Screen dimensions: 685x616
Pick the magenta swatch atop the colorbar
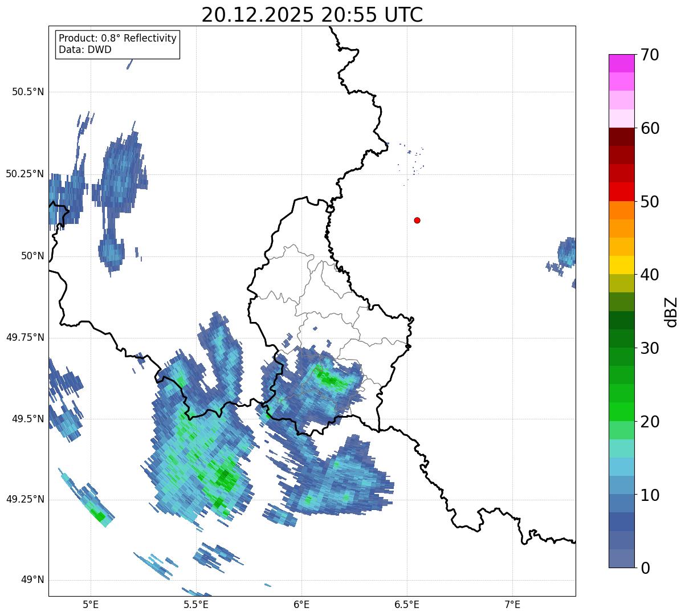coord(621,63)
